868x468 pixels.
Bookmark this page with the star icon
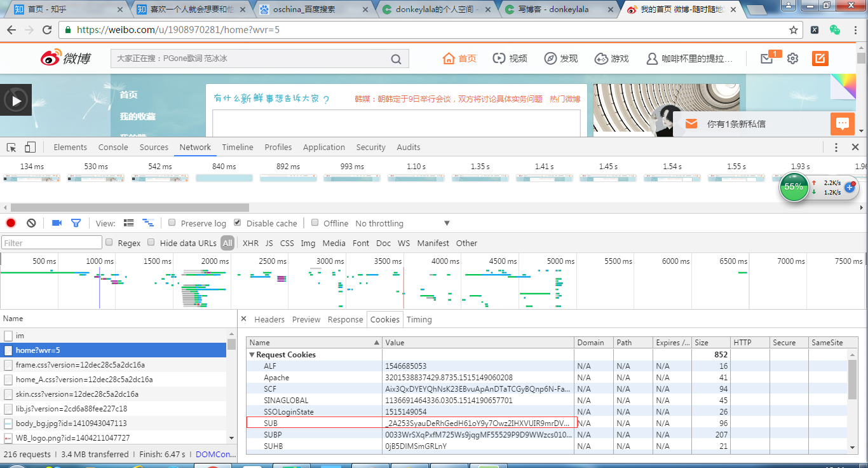(x=794, y=30)
